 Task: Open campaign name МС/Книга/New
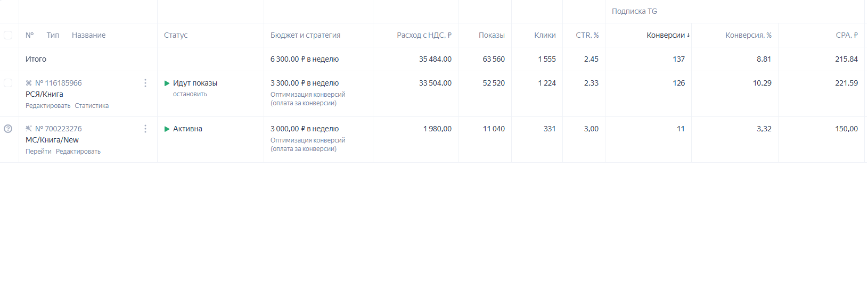pos(52,140)
